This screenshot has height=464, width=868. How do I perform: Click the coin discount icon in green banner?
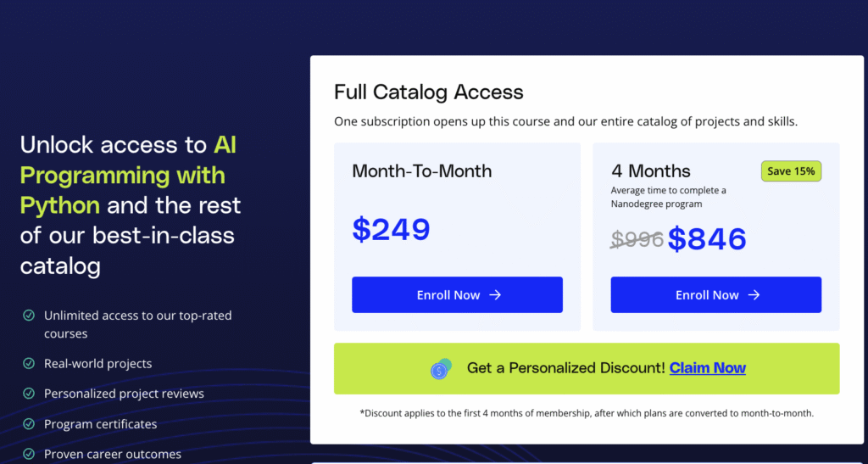[x=441, y=369]
